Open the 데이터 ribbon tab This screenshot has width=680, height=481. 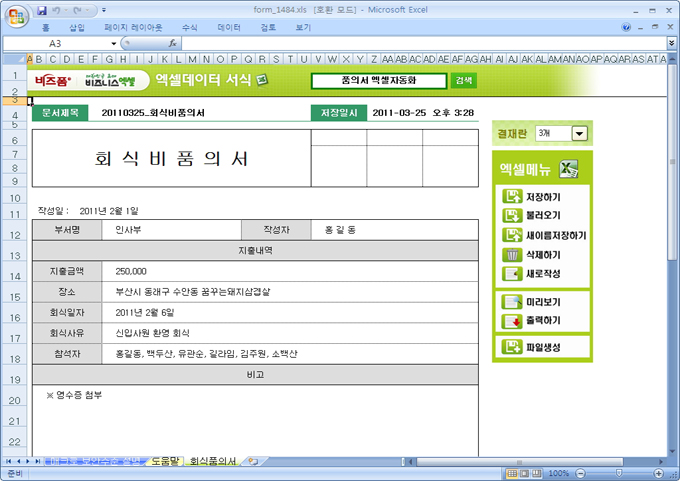coord(229,27)
